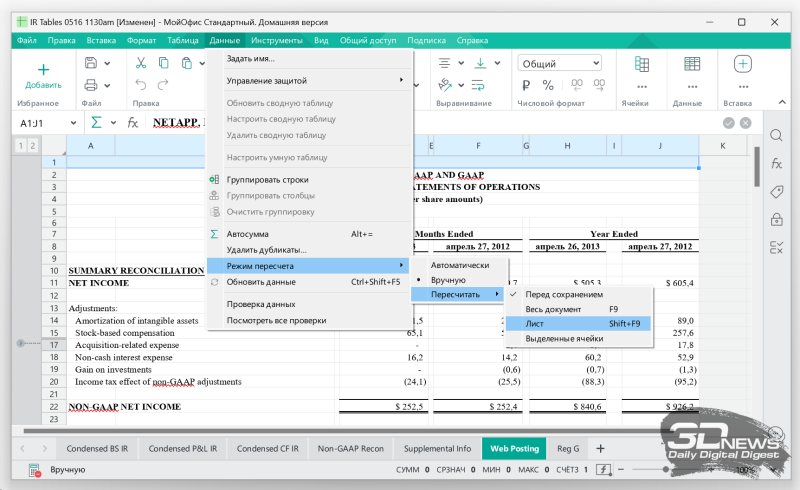Click the Вставка insert plus icon
The width and height of the screenshot is (800, 490).
(x=743, y=64)
